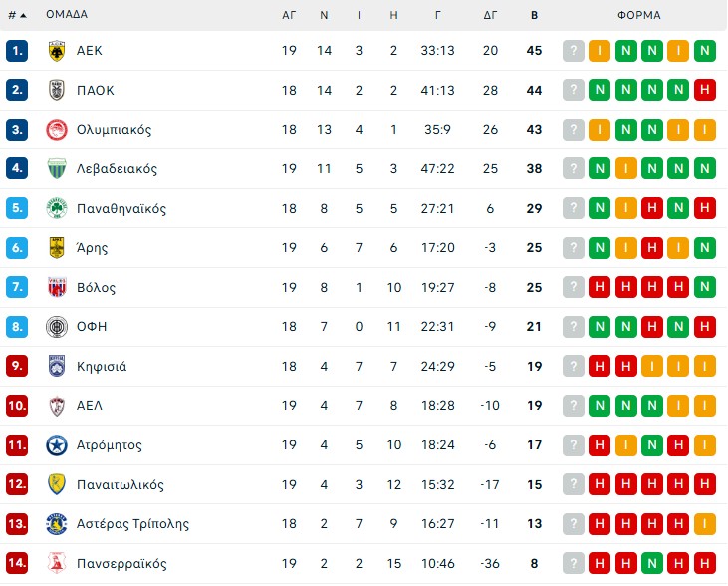Click the ΟΜΑΔΑ column header
Viewport: 728px width, 586px height.
pos(67,15)
